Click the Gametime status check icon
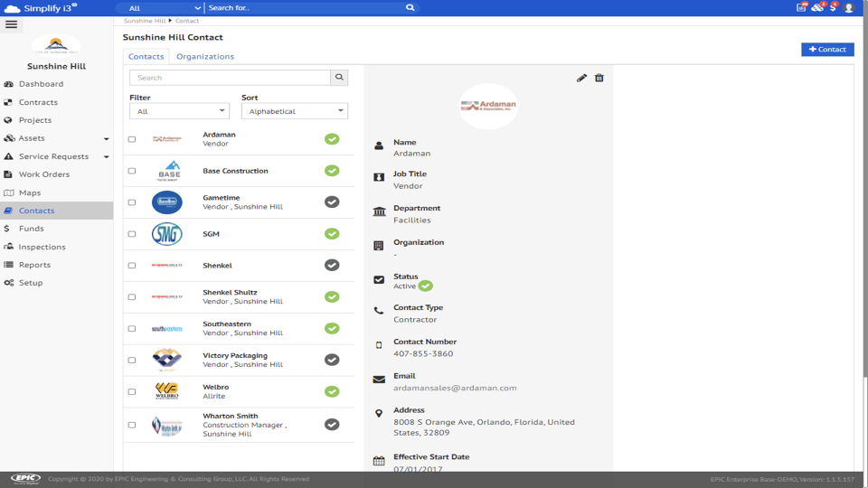Viewport: 868px width, 488px height. point(332,202)
